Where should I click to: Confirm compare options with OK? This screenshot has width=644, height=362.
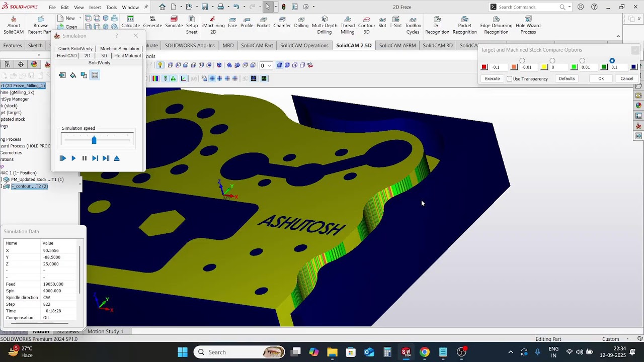pyautogui.click(x=601, y=78)
